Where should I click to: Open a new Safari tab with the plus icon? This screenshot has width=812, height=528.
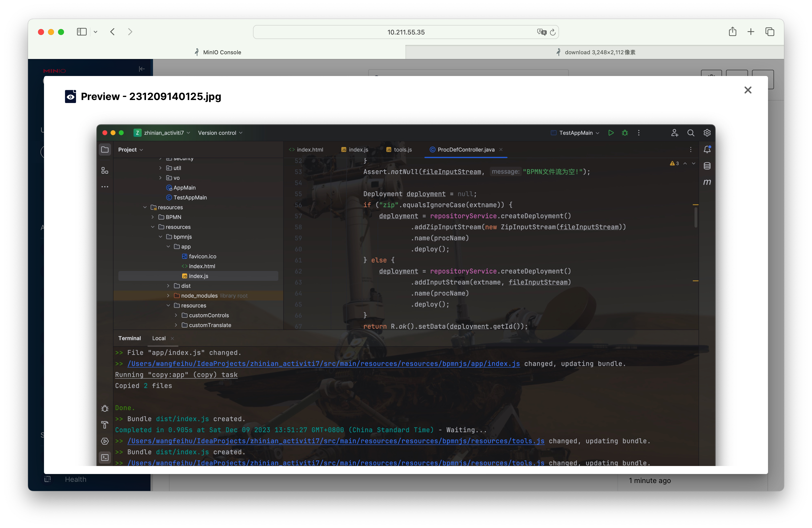[750, 32]
